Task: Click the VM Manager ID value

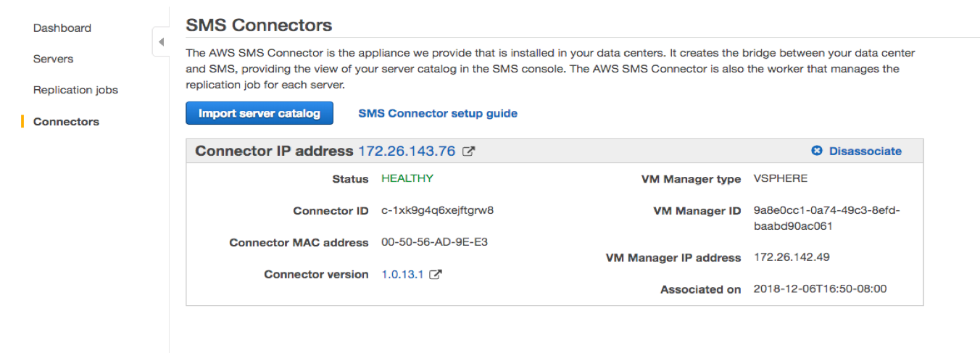Action: click(826, 218)
